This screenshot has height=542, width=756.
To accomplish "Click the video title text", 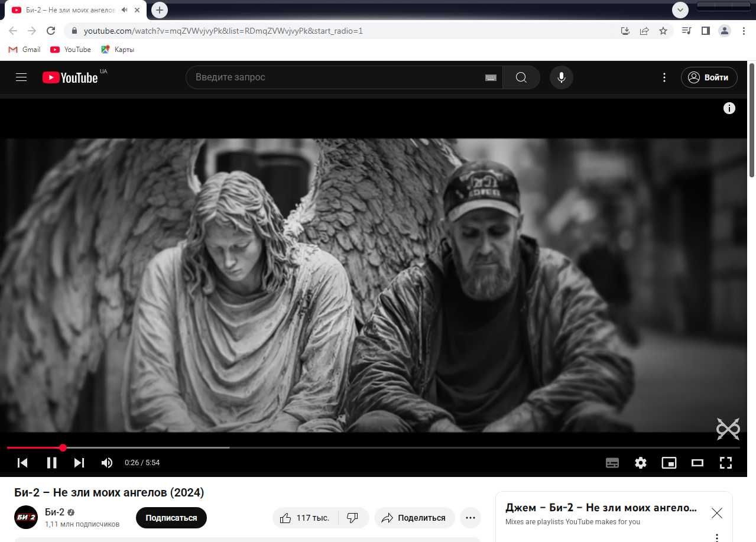I will [109, 493].
